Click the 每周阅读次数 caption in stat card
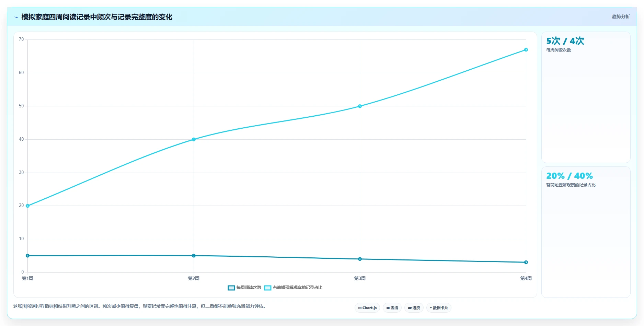 (x=559, y=50)
